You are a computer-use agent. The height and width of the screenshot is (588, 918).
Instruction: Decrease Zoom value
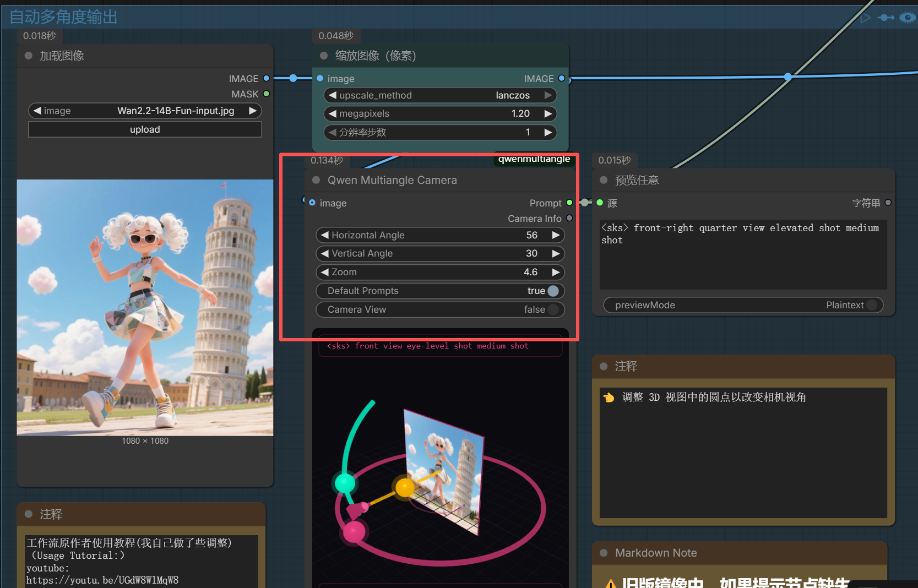coord(324,272)
